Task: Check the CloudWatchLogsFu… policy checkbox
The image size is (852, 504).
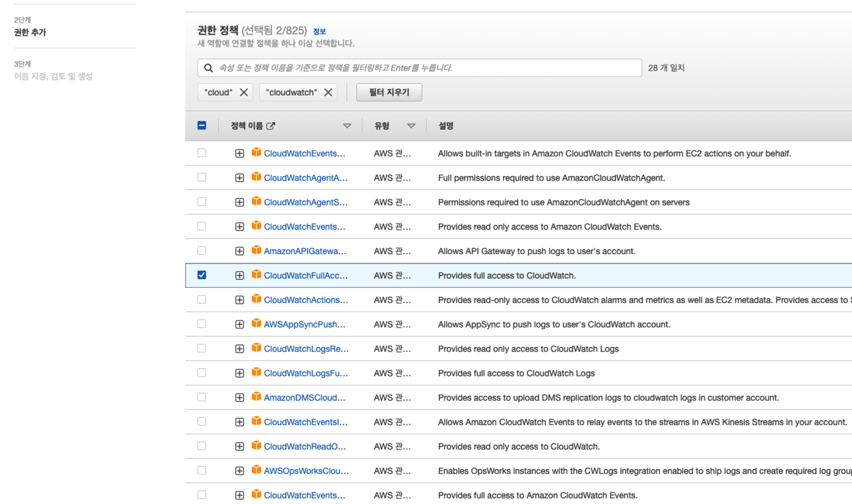Action: click(202, 373)
